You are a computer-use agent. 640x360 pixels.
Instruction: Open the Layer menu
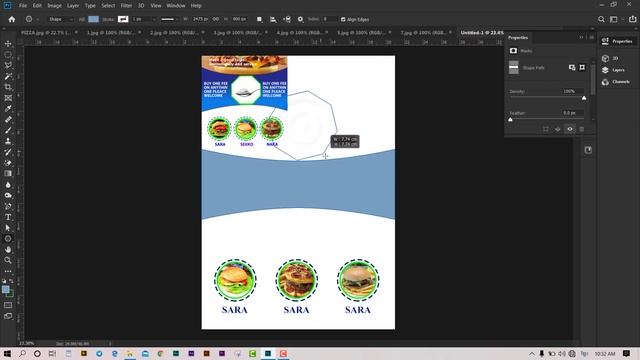(73, 6)
